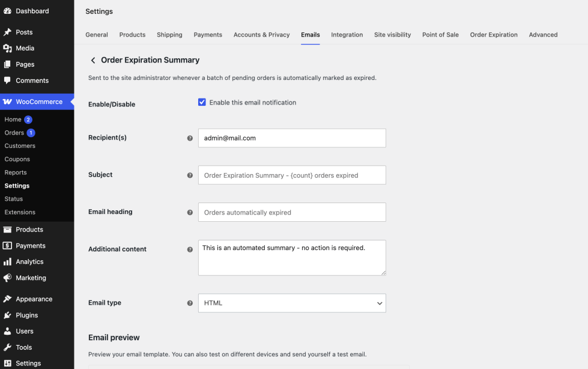Open the Reports submenu link
The image size is (588, 369).
[16, 172]
